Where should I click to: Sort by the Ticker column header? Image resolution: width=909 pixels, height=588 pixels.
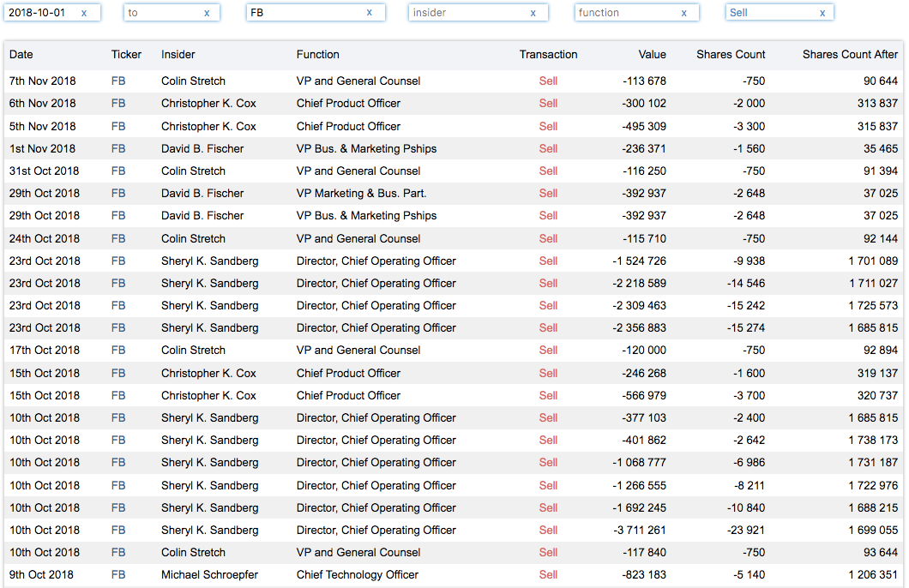click(x=126, y=55)
